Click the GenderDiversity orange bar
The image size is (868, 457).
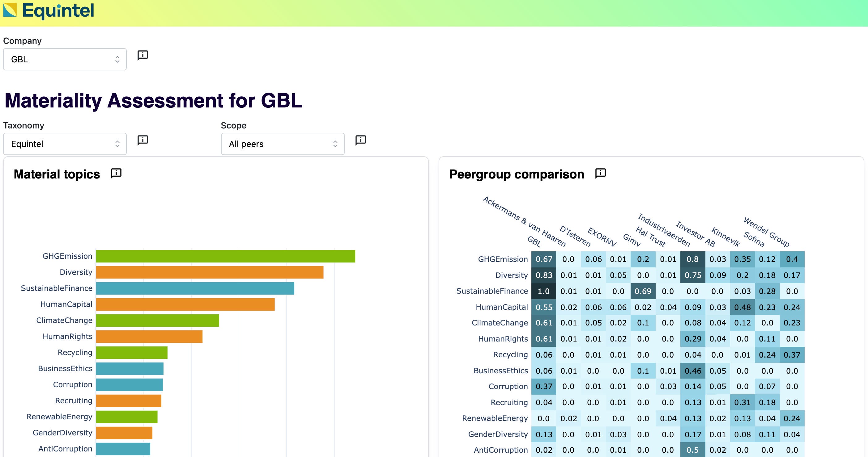tap(124, 433)
